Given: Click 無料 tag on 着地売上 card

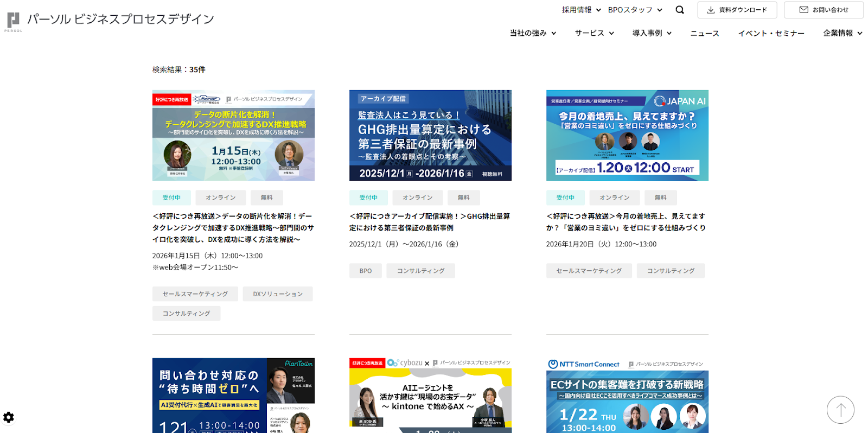Looking at the screenshot, I should point(661,198).
